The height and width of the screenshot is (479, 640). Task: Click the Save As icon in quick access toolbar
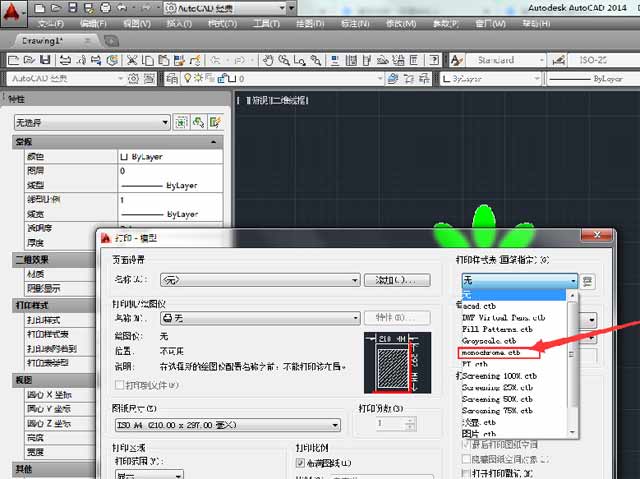coord(89,8)
